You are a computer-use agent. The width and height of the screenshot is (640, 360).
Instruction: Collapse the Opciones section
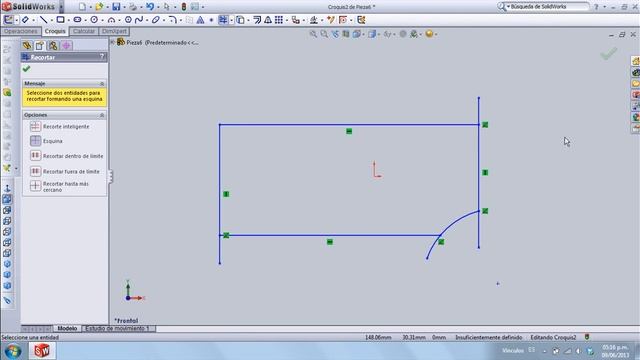(102, 115)
